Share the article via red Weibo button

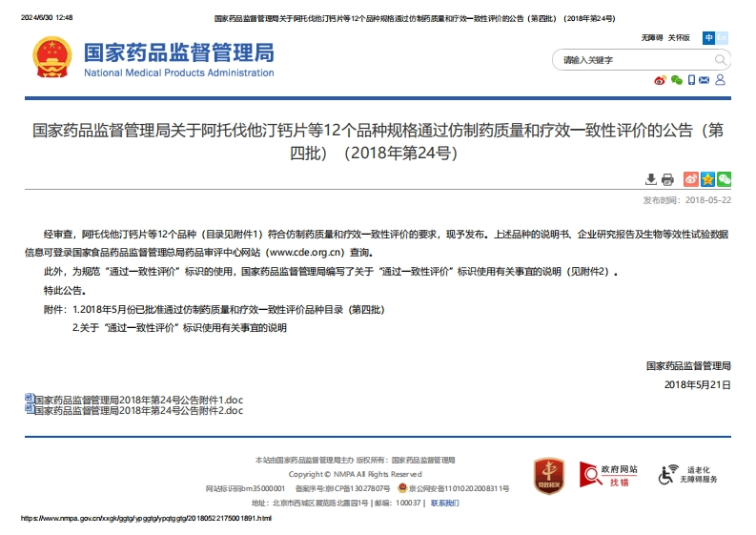691,179
